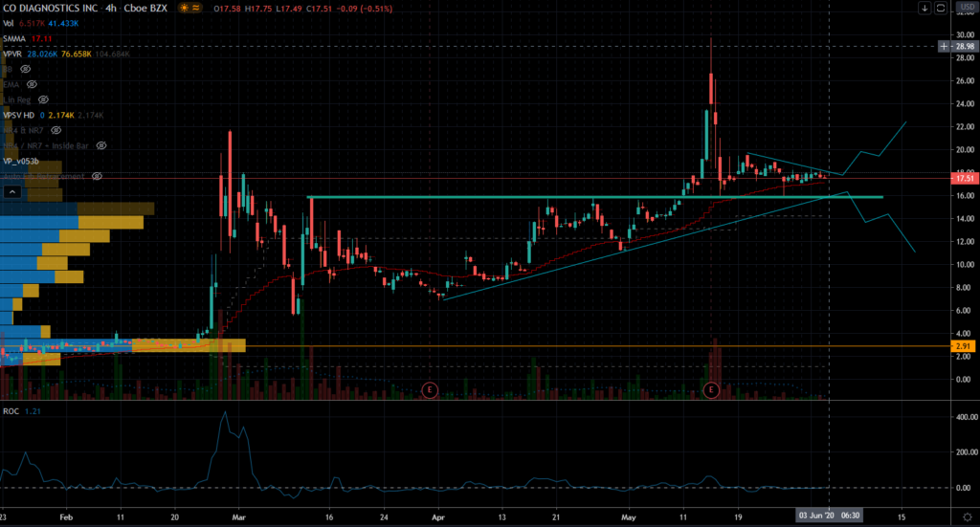
Task: Select the SMMA indicator legend
Action: pyautogui.click(x=14, y=38)
